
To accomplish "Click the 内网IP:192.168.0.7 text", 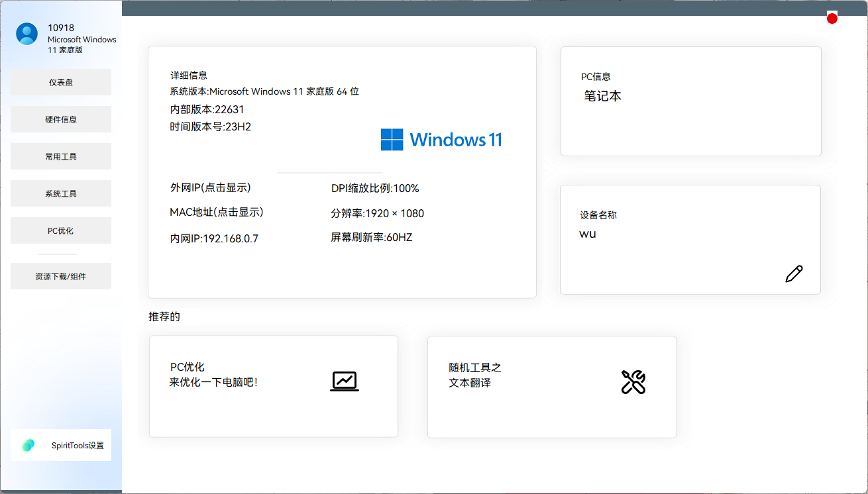I will click(x=214, y=238).
